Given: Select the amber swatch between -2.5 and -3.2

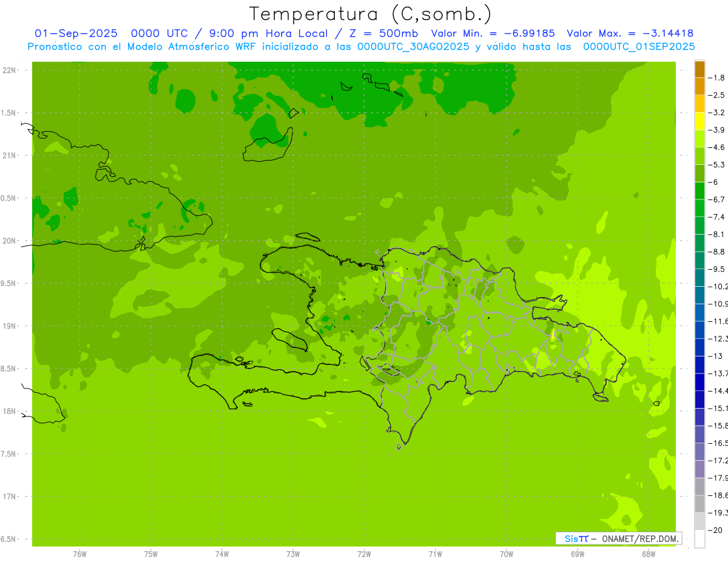Looking at the screenshot, I should [x=699, y=104].
